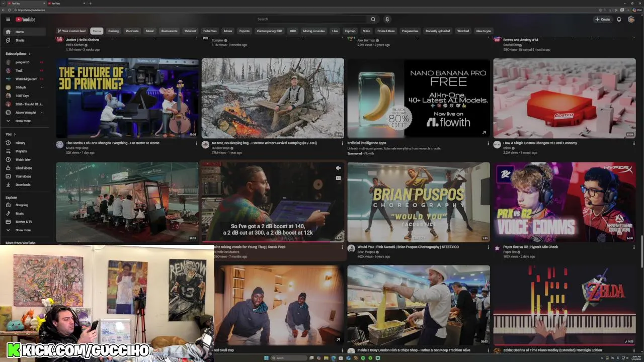Open Your videos in the sidebar
The width and height of the screenshot is (644, 362).
[x=24, y=176]
